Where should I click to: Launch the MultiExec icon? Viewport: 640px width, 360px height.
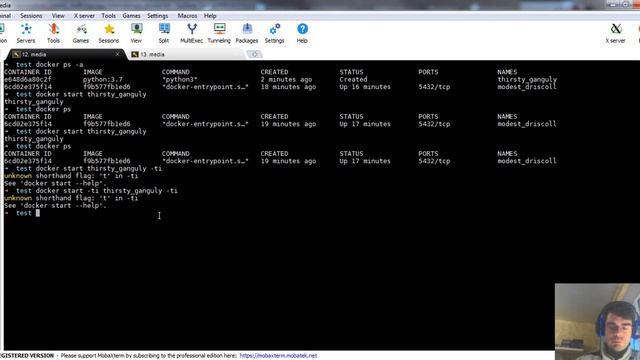click(191, 33)
